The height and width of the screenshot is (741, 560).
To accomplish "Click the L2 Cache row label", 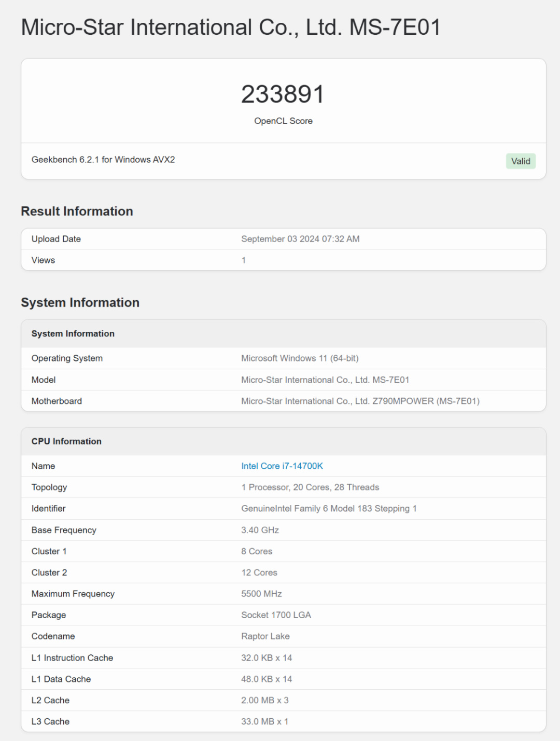I will click(x=50, y=701).
